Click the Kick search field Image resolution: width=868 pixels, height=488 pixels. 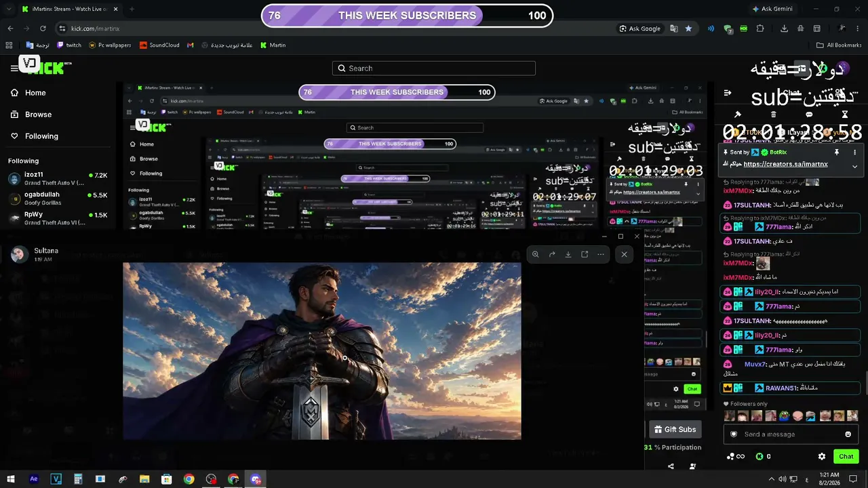pyautogui.click(x=434, y=68)
